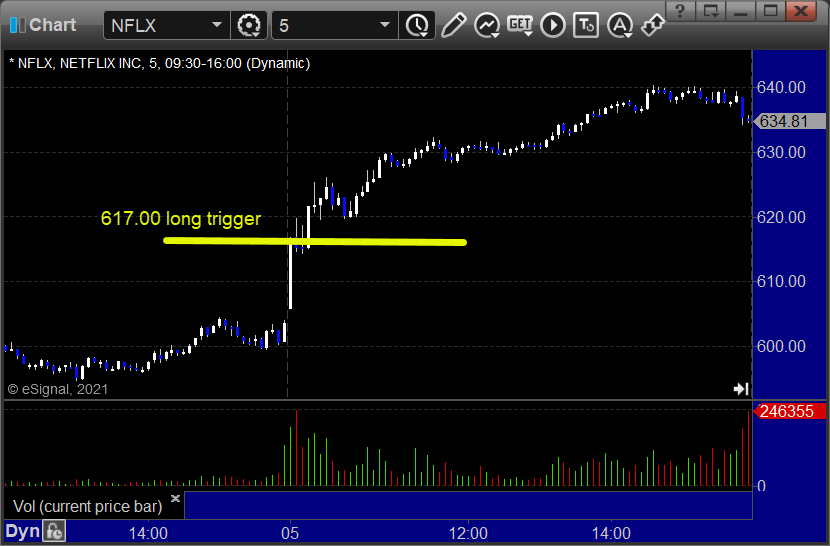Click the 620.00 price axis label
Image resolution: width=830 pixels, height=546 pixels.
pos(781,217)
